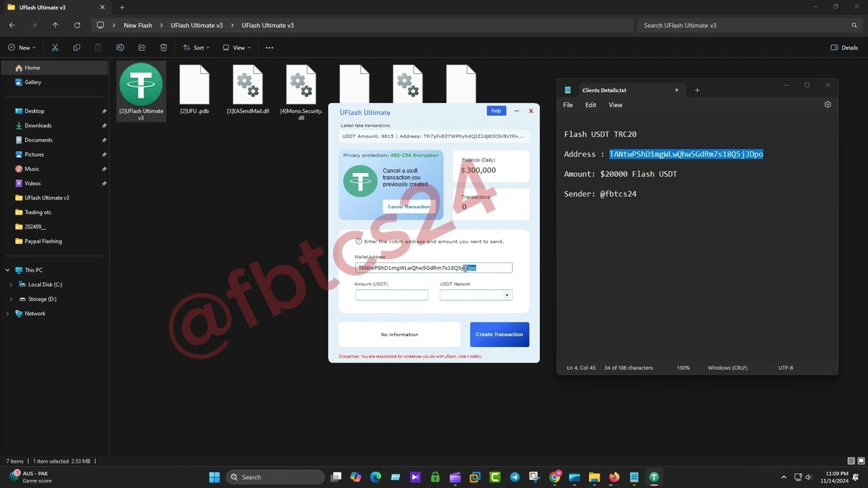Select the UFlash Ultimate v3 Explorer tab

coord(56,7)
